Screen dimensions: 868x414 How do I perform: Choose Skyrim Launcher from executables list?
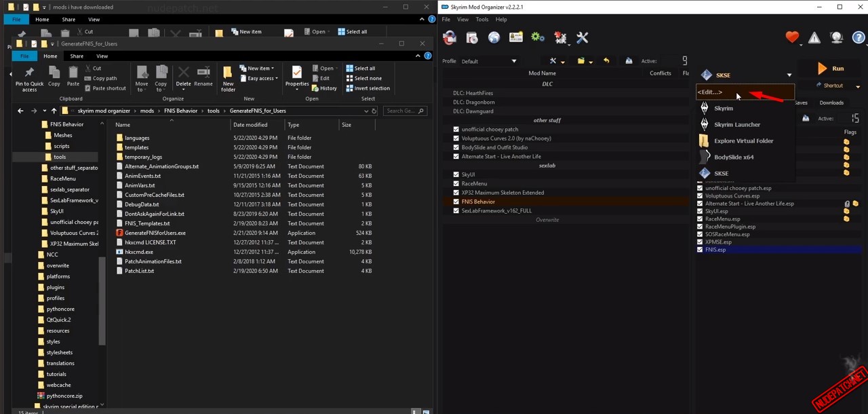click(745, 125)
